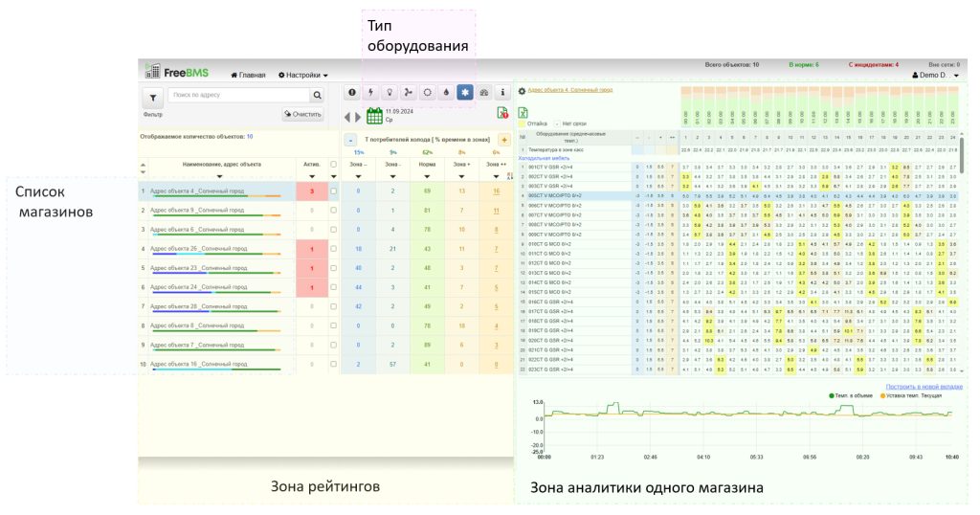The width and height of the screenshot is (980, 515).
Task: Go to previous day arrow
Action: click(347, 117)
